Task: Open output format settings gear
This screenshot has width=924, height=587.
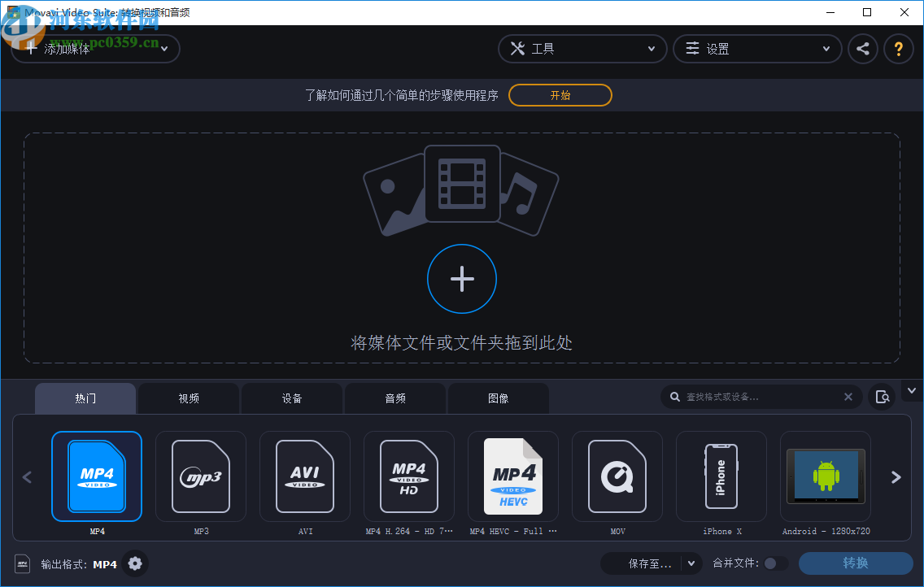Action: point(135,563)
